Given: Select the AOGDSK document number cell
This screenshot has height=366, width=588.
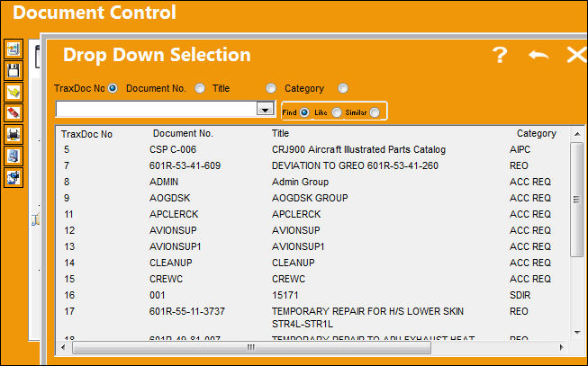Looking at the screenshot, I should tap(169, 198).
